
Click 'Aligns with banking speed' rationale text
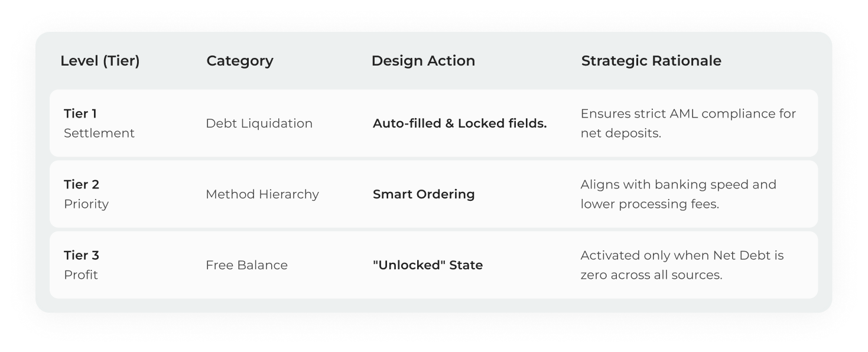pos(678,184)
